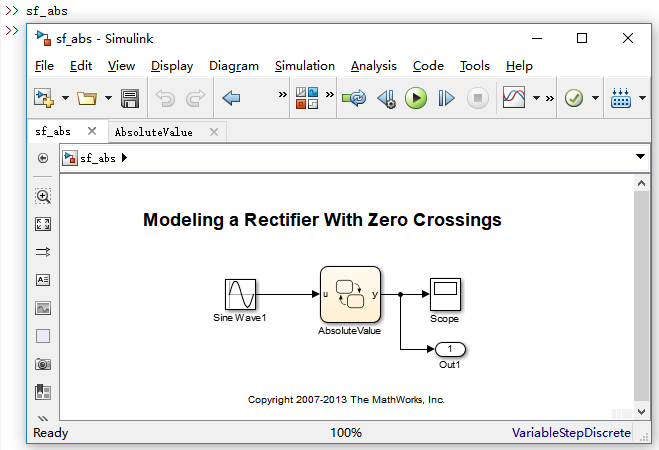Open the View menu
Screen dimensions: 659x450
(x=121, y=66)
